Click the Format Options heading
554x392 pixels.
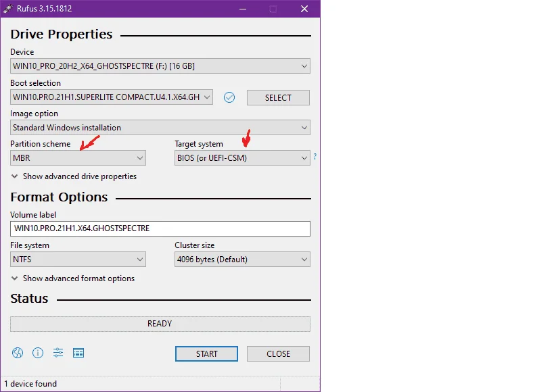tap(59, 197)
